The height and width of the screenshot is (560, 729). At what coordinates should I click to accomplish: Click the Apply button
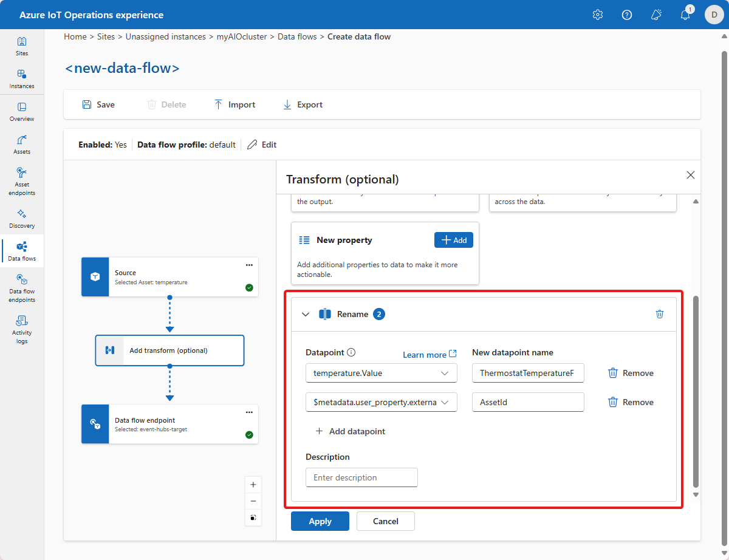[320, 521]
